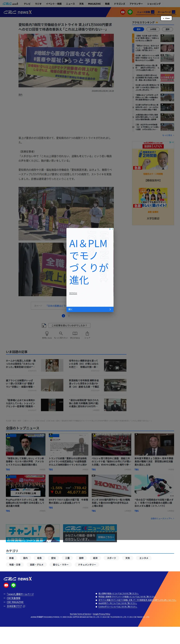Open 天気 in top menu
The width and height of the screenshot is (180, 644).
(x=81, y=4)
